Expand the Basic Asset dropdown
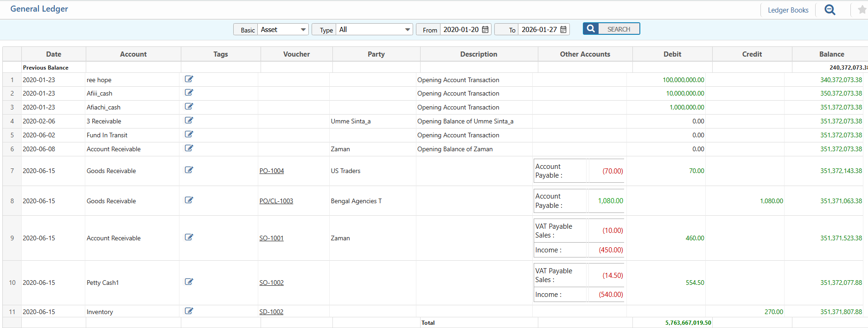The image size is (868, 328). (x=283, y=30)
